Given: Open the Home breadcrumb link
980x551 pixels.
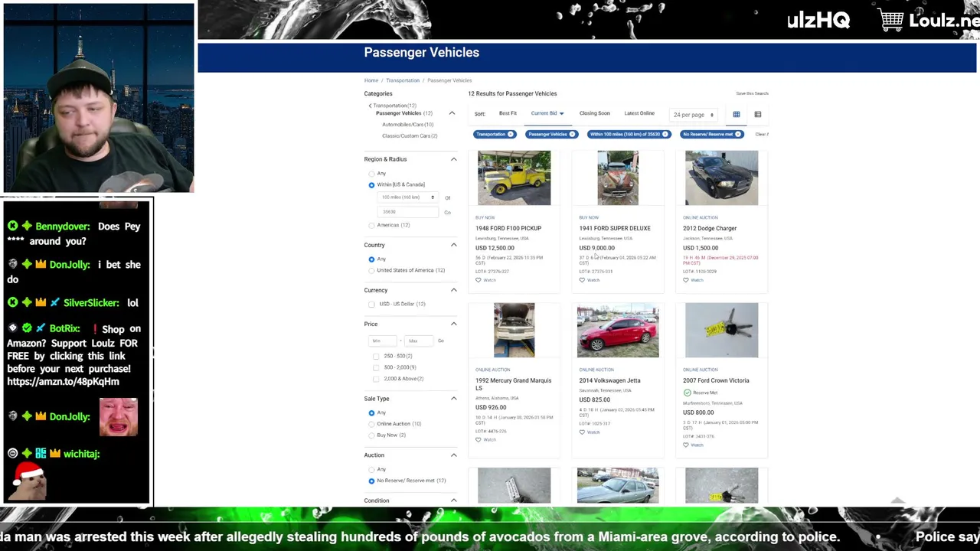Looking at the screenshot, I should click(371, 80).
